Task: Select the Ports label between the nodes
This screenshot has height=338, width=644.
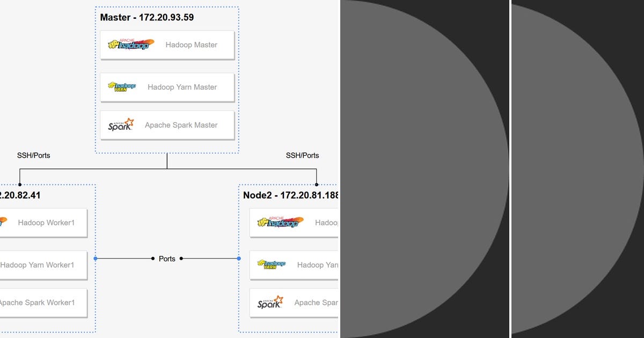Action: click(167, 259)
